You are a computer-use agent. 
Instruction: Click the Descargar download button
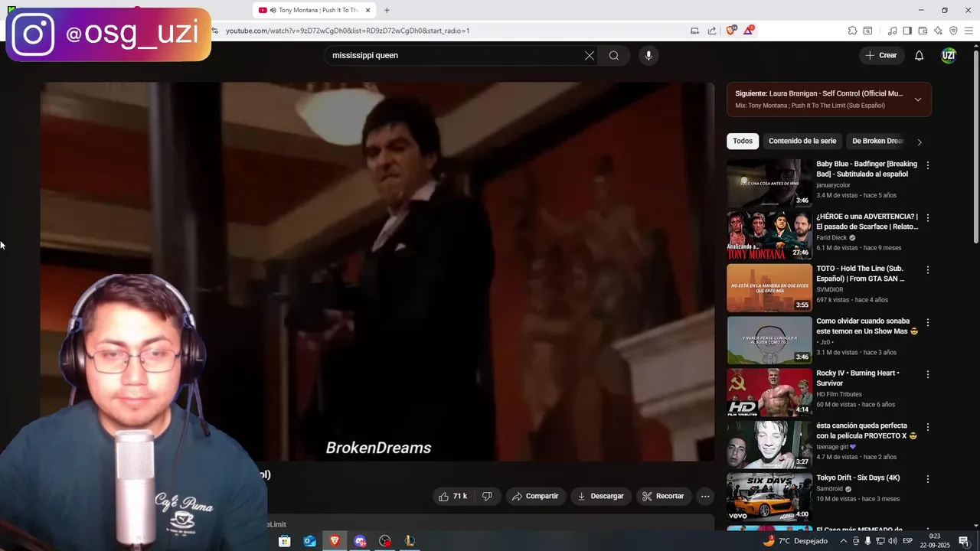click(601, 497)
